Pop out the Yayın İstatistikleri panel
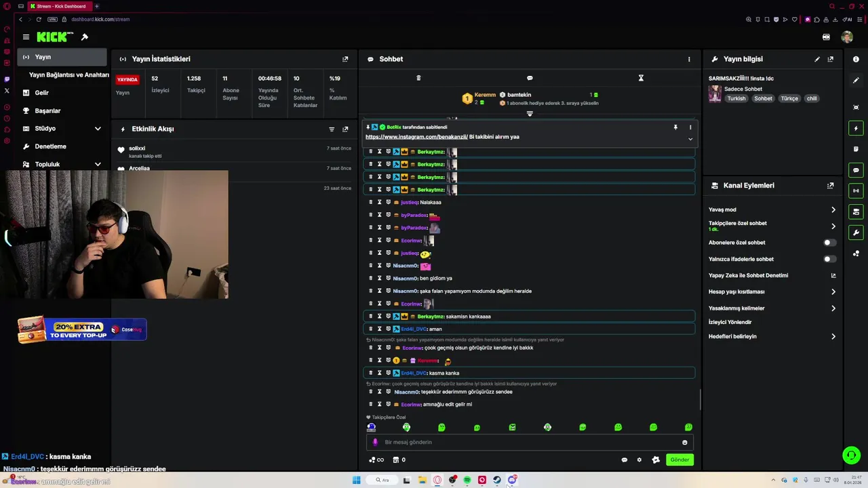Image resolution: width=868 pixels, height=488 pixels. tap(345, 59)
